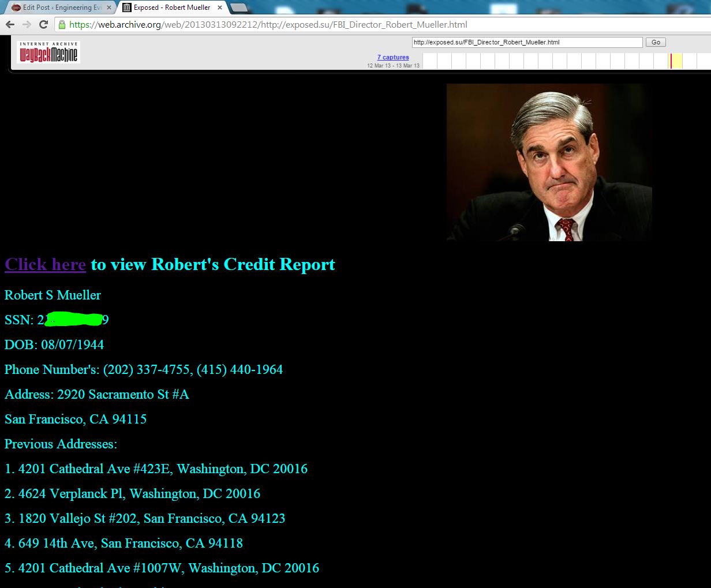Close the Exposed tab
Image resolution: width=711 pixels, height=588 pixels.
[220, 8]
